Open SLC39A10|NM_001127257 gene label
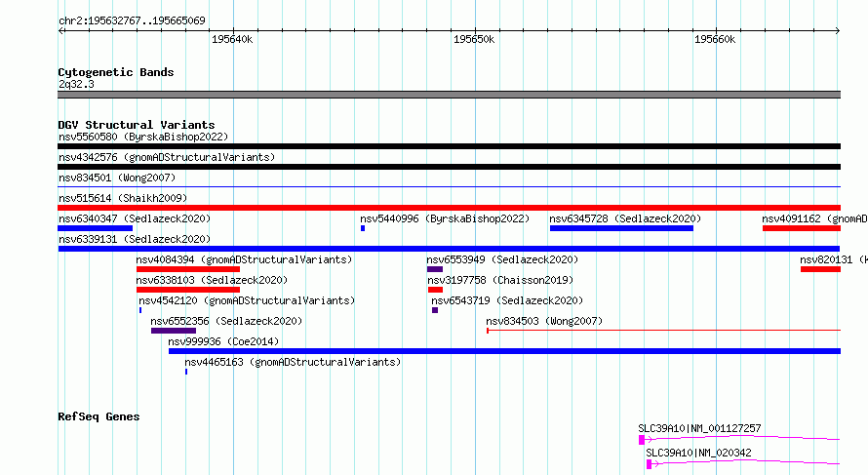This screenshot has height=475, width=868. pos(699,428)
